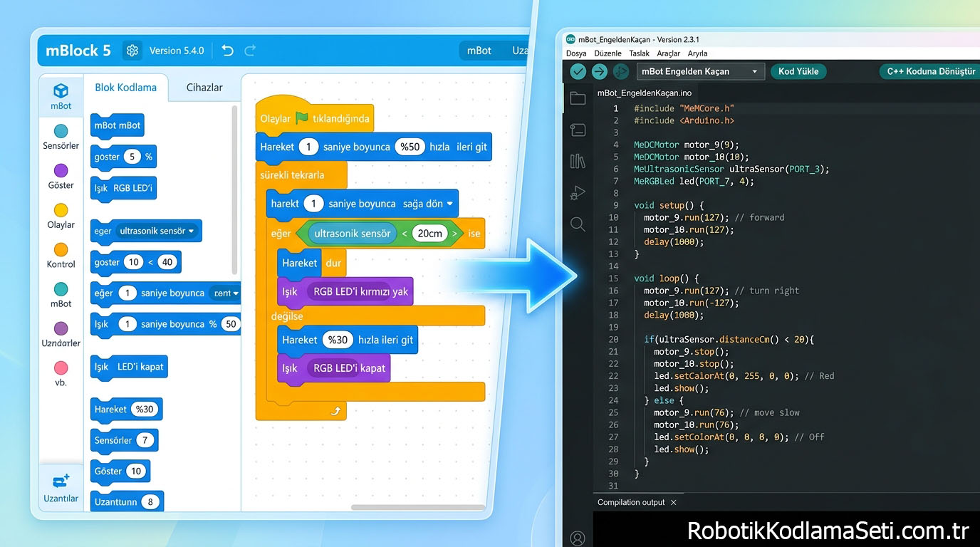Click the Göster 10 palette block
Screen dimensions: 980x547
[x=120, y=471]
